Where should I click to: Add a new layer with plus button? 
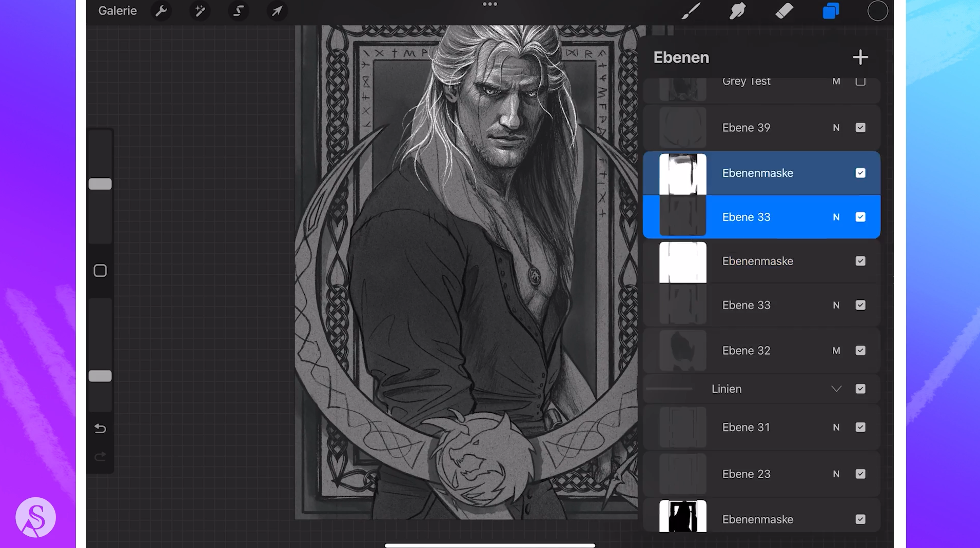click(x=860, y=57)
